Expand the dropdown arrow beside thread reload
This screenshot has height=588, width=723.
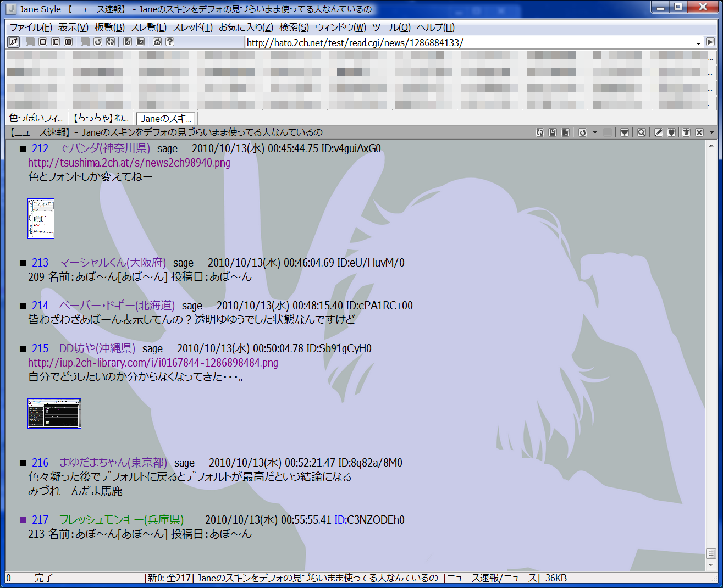click(595, 132)
